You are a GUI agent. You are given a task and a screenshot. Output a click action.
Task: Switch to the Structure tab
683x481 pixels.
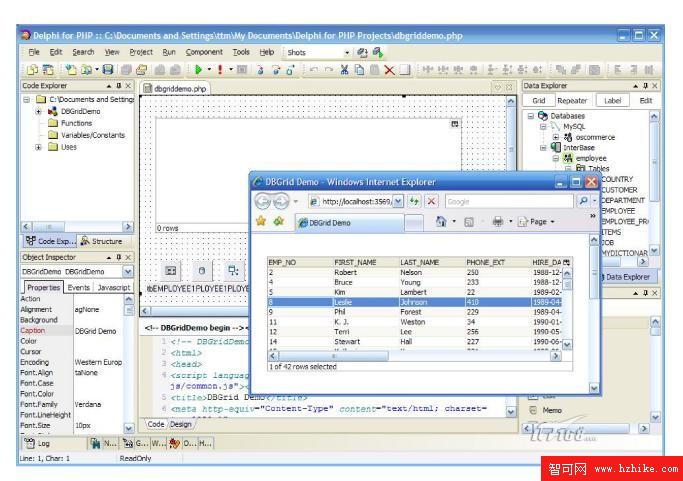[101, 241]
